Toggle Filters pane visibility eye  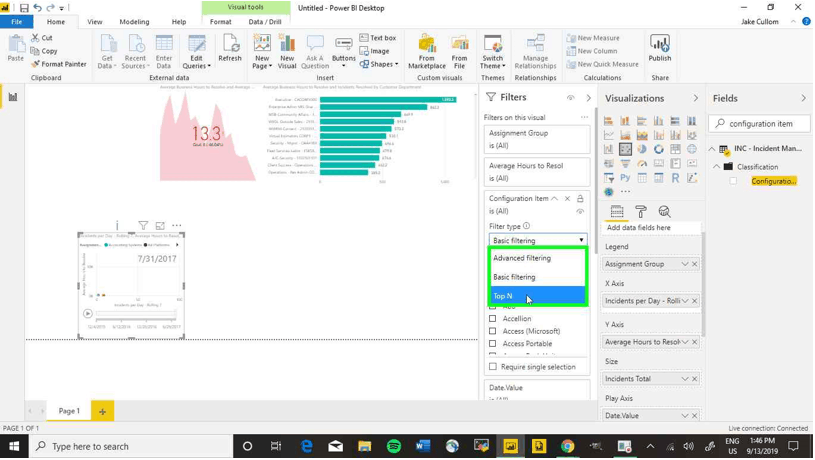[x=571, y=98]
